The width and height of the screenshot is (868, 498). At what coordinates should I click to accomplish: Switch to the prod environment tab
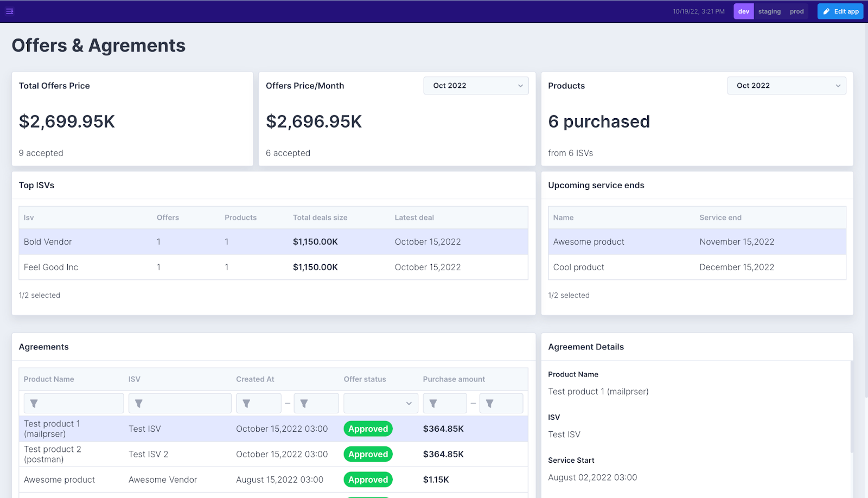796,11
